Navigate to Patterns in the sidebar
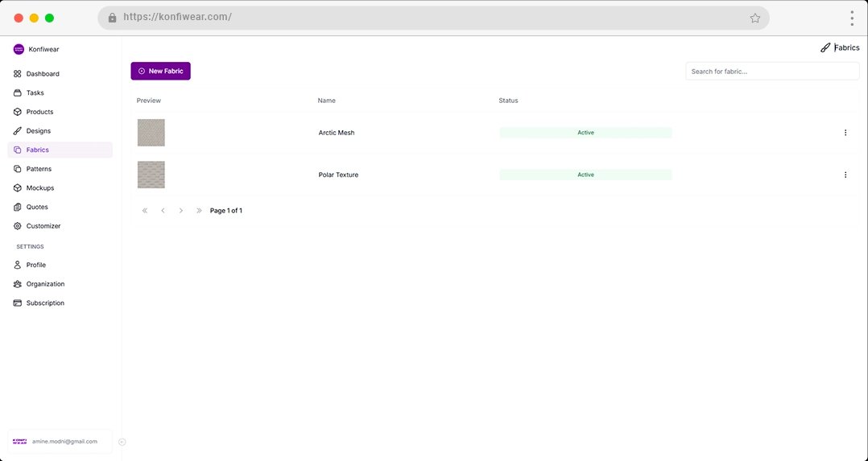 (x=39, y=169)
